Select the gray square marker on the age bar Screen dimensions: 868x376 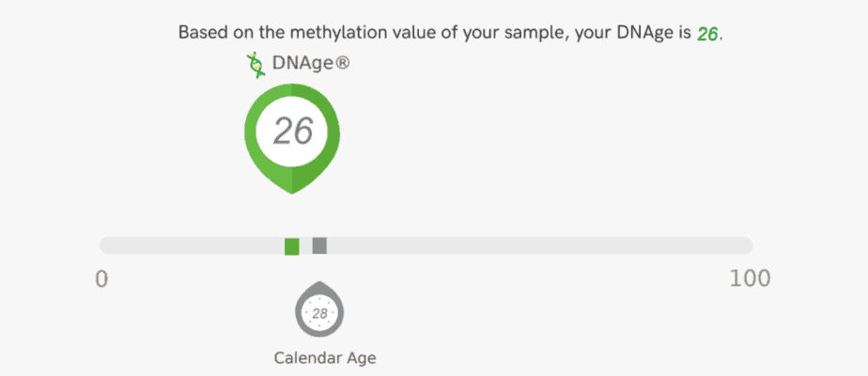pos(319,246)
